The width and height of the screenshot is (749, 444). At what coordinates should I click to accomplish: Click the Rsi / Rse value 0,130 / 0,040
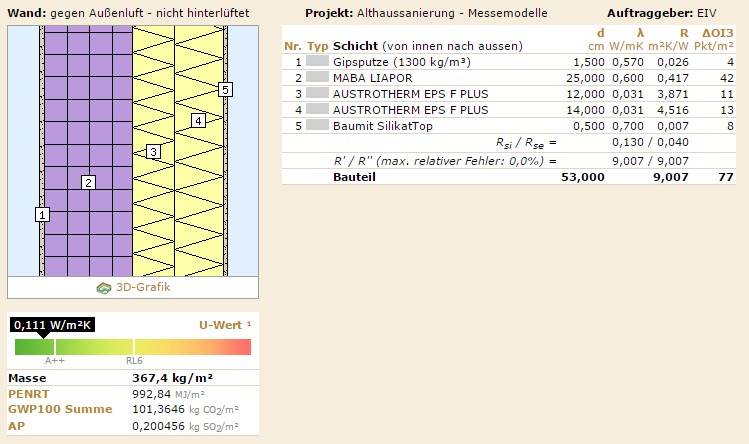[x=650, y=142]
